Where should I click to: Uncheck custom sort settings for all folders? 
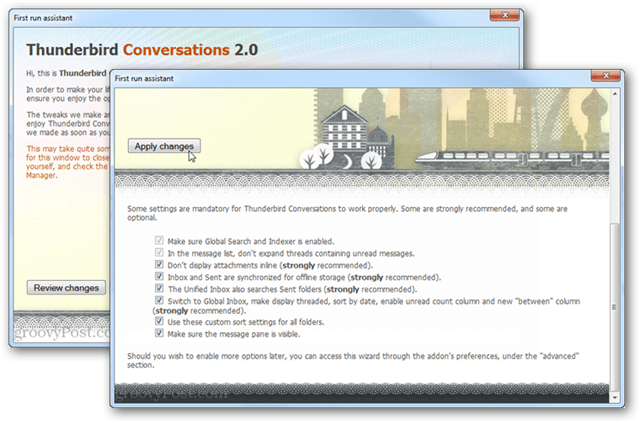pyautogui.click(x=159, y=321)
